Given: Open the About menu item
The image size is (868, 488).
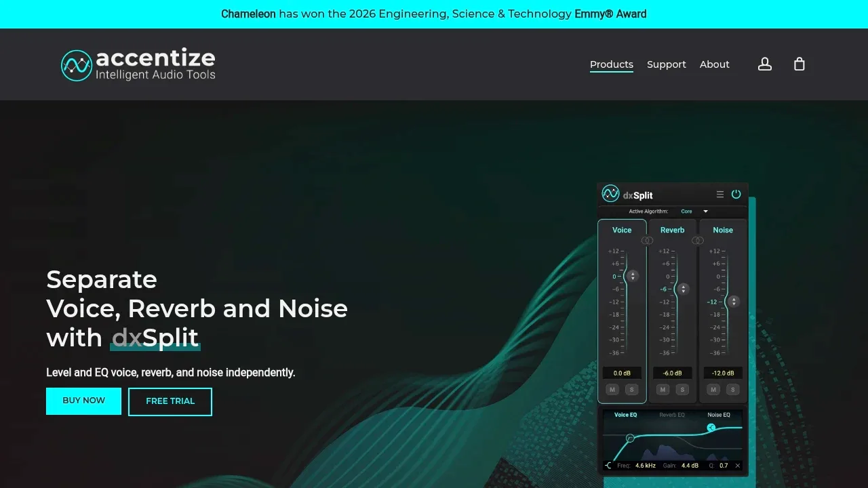Looking at the screenshot, I should click(x=715, y=64).
